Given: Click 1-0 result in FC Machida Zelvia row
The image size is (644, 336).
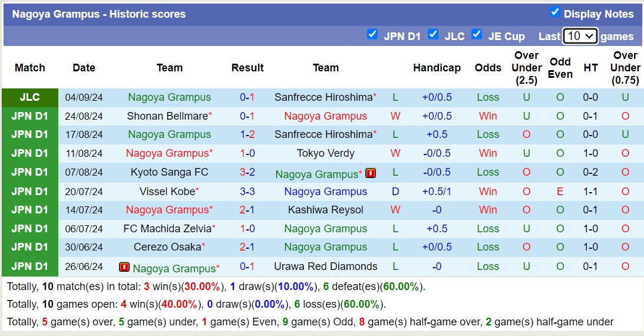Looking at the screenshot, I should pos(247,229).
